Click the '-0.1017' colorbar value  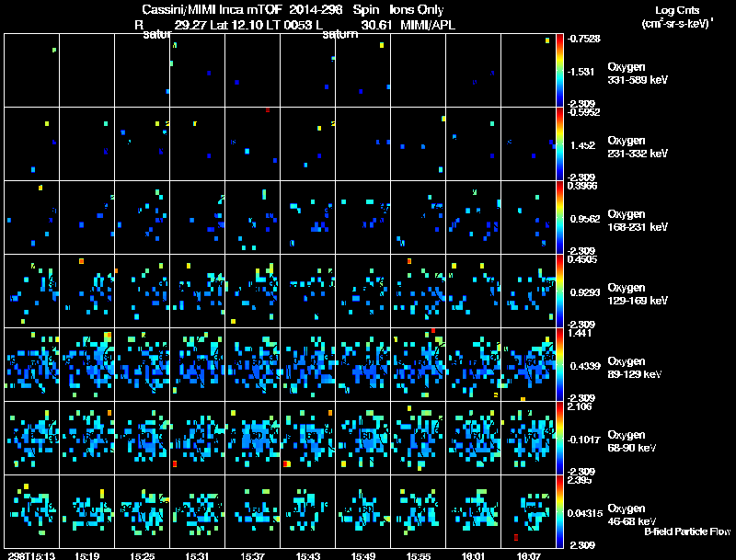tap(583, 440)
